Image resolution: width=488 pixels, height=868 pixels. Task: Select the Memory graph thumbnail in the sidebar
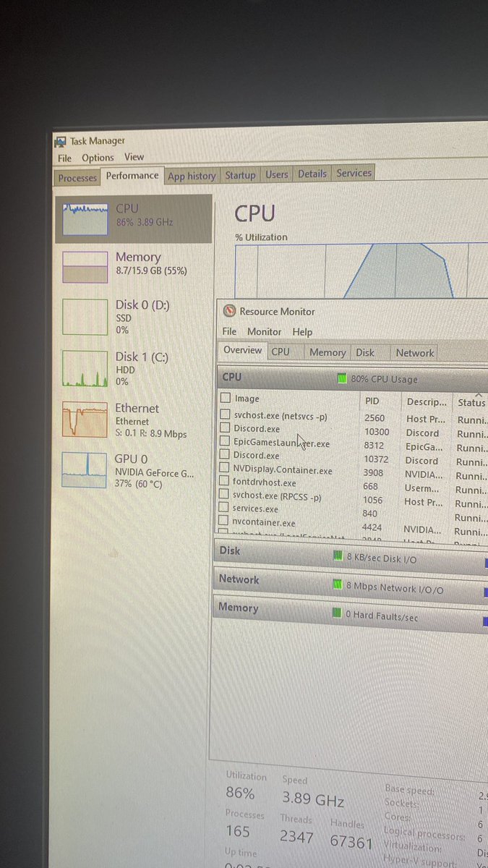click(85, 267)
